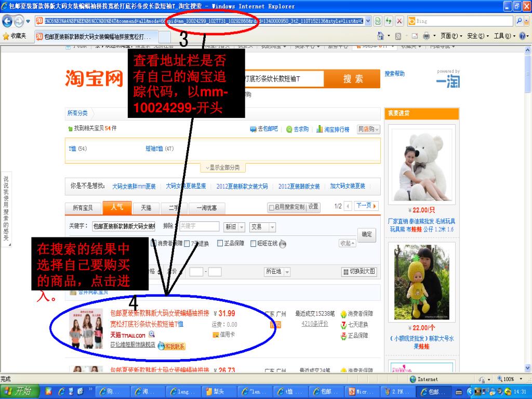Click the previous page arrow in pager
Image resolution: width=532 pixels, height=399 pixels.
pyautogui.click(x=348, y=206)
